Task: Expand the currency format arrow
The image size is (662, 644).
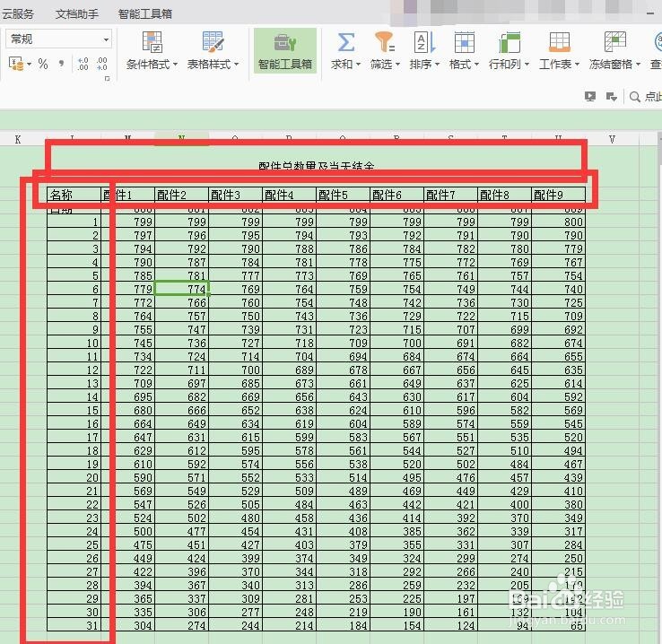Action: point(29,65)
